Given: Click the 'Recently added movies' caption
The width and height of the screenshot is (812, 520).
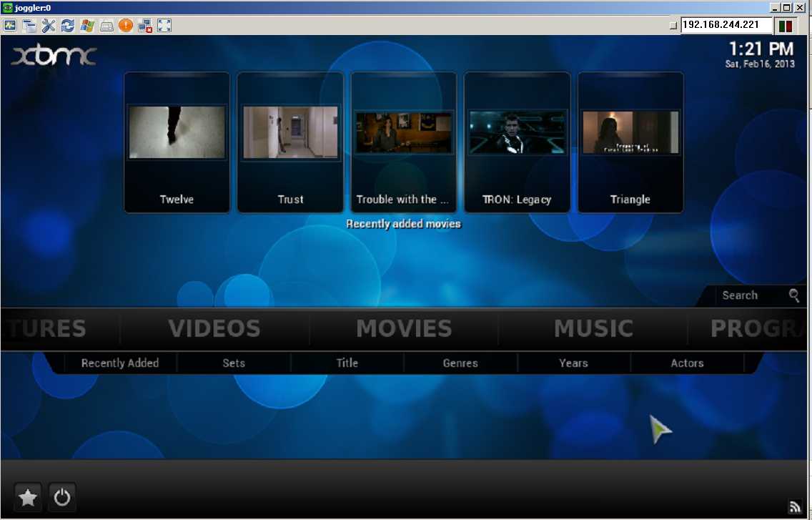Looking at the screenshot, I should pyautogui.click(x=403, y=224).
